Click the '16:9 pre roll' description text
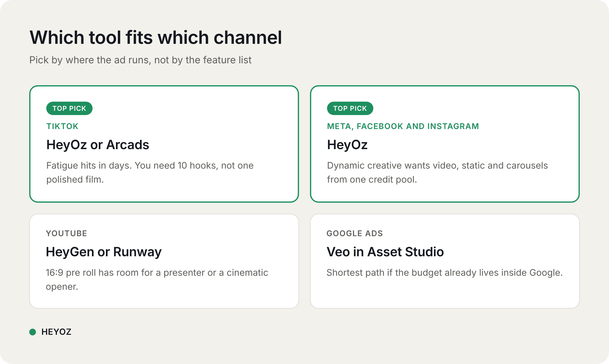 coord(157,280)
